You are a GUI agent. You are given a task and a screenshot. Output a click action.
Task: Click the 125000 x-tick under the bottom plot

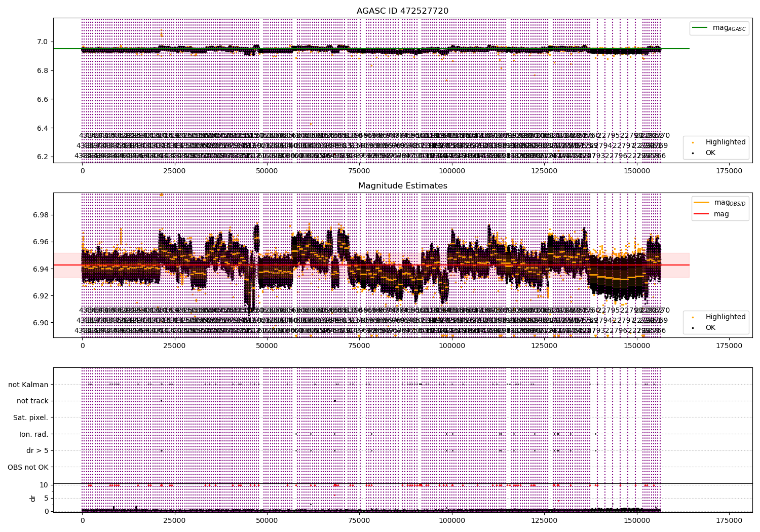click(x=545, y=520)
